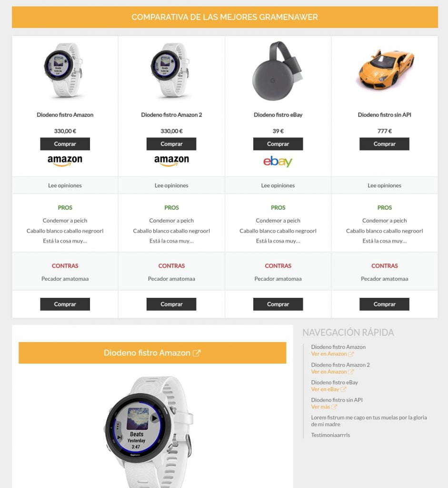Click the top Comprar button for the 777 € product
This screenshot has height=488, width=448.
click(x=385, y=144)
